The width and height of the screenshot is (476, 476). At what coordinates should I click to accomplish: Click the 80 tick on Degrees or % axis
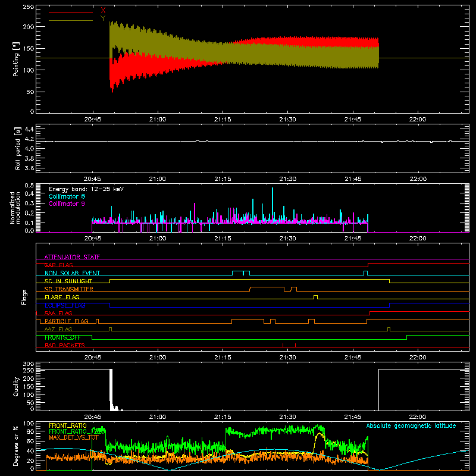pyautogui.click(x=30, y=431)
